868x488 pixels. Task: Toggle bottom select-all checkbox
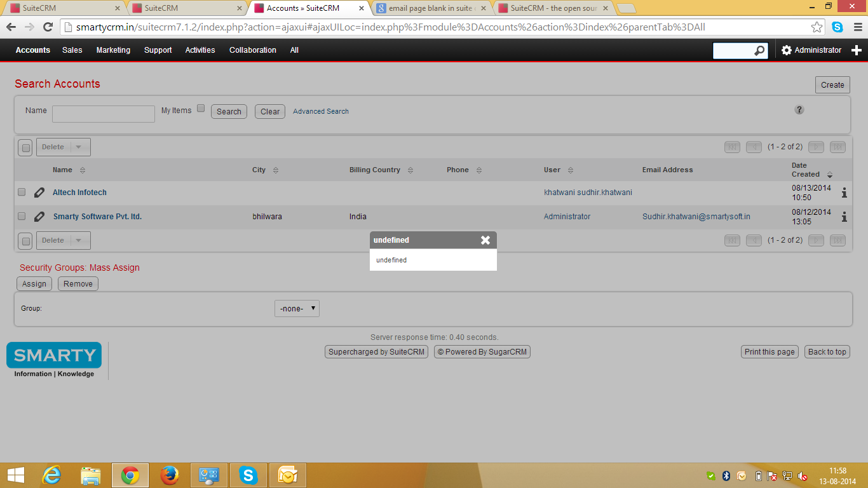click(x=26, y=241)
